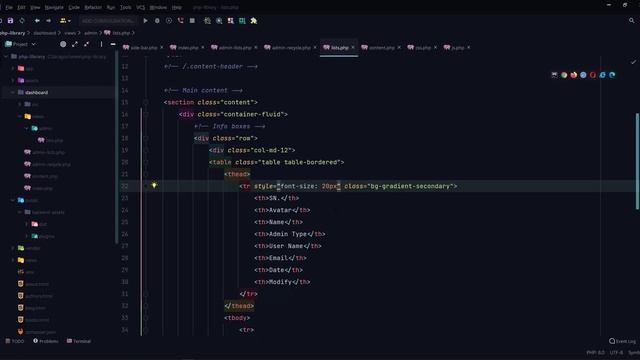This screenshot has height=360, width=640.
Task: Collapse the teal admin folder
Action: tap(27, 128)
